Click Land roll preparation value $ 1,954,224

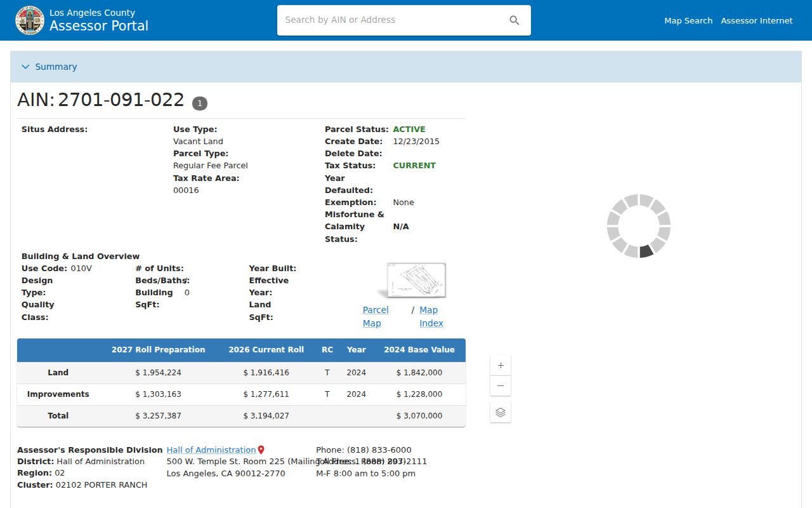click(158, 373)
